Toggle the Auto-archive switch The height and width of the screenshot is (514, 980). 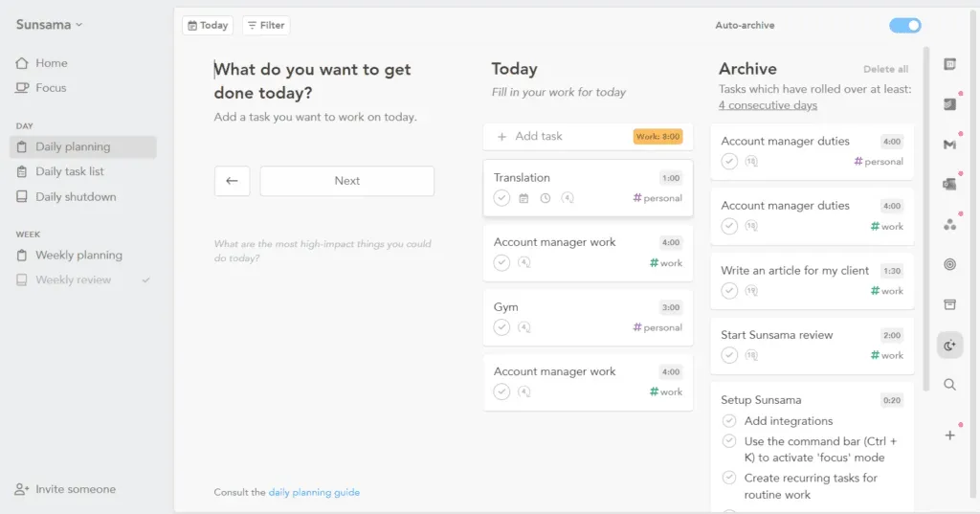point(905,25)
